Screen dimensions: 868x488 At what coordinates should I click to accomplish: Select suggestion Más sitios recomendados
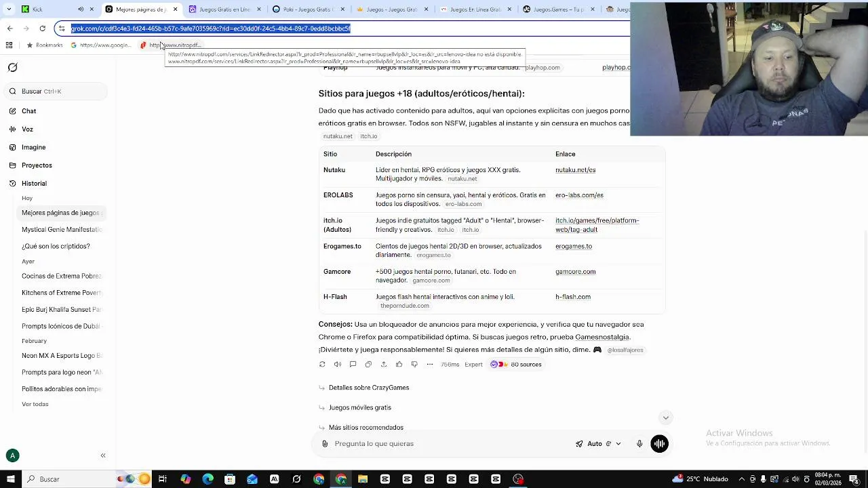(366, 428)
